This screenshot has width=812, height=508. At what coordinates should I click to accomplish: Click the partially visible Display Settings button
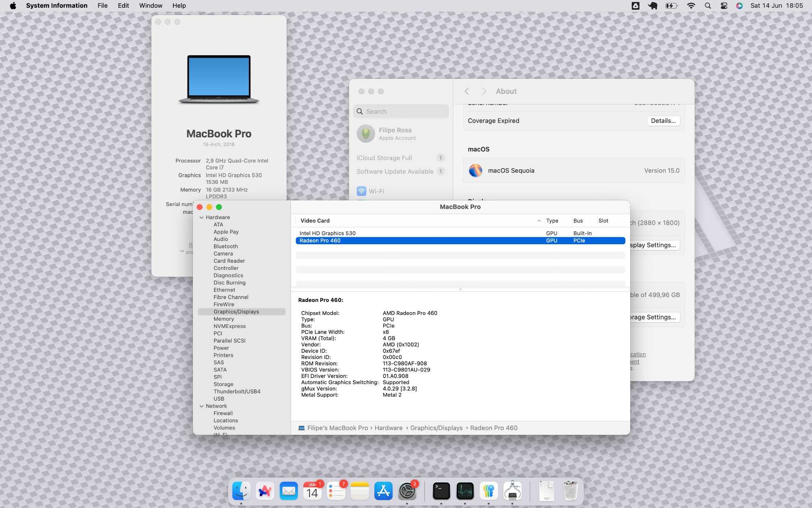pos(655,245)
